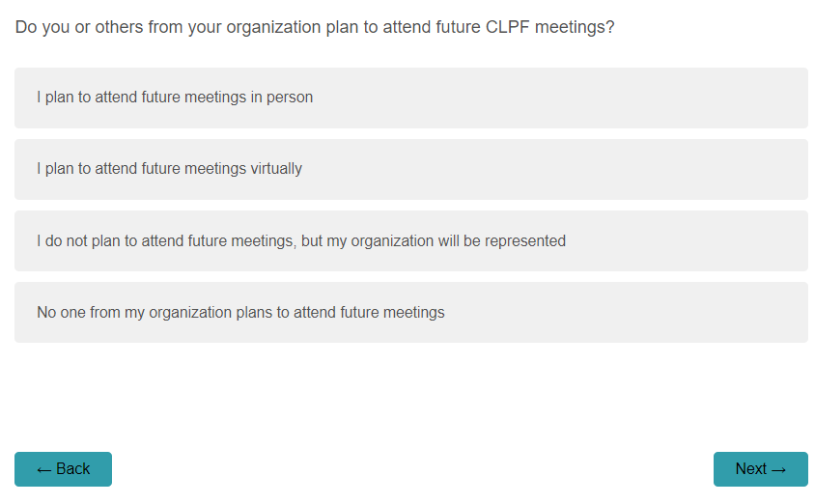Click the right arrow in Next button
815x504 pixels.
[x=778, y=469]
